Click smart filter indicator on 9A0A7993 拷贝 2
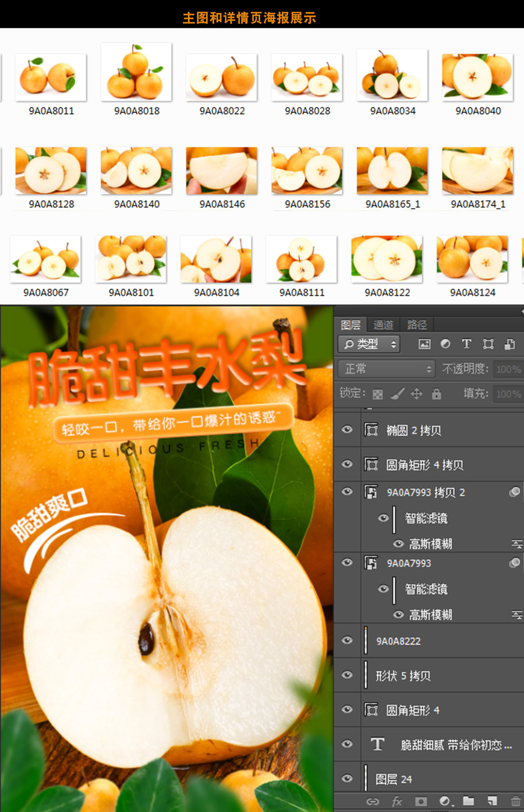Image resolution: width=524 pixels, height=812 pixels. pos(515,492)
